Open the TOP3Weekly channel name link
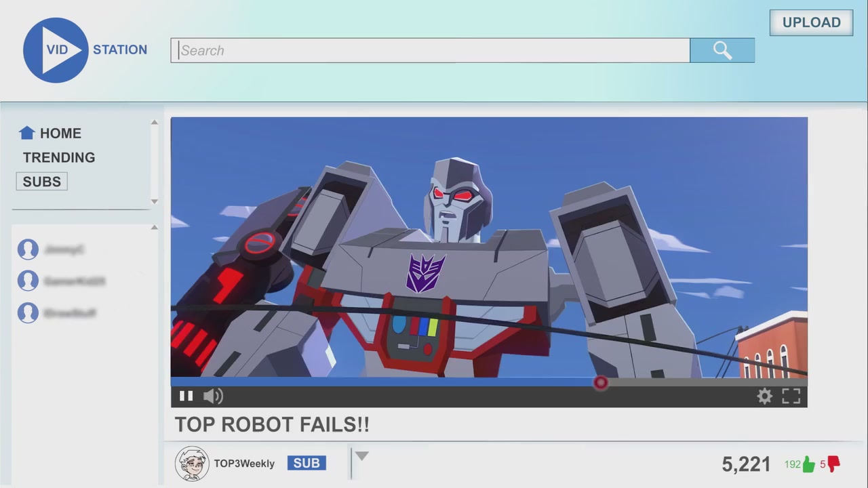This screenshot has height=488, width=868. (244, 464)
